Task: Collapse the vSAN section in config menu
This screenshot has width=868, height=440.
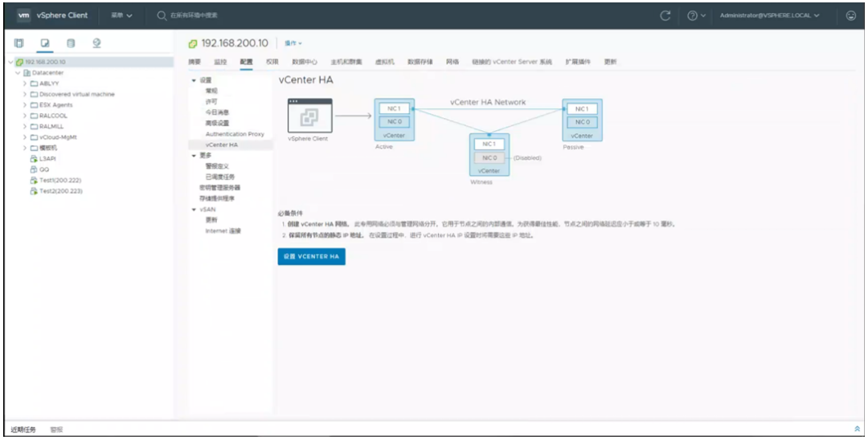Action: click(x=194, y=210)
